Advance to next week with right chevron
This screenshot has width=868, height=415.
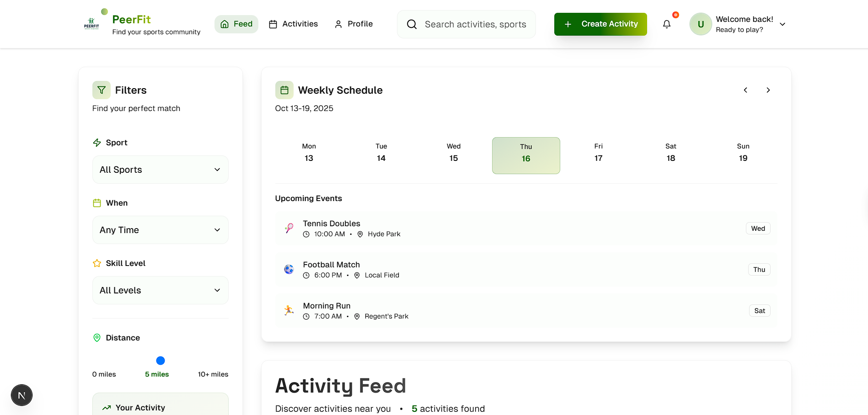click(768, 90)
